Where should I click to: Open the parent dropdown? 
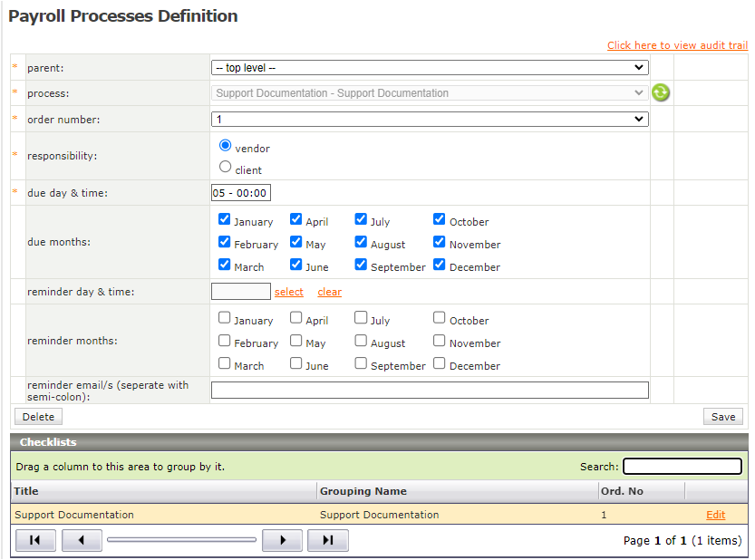430,67
